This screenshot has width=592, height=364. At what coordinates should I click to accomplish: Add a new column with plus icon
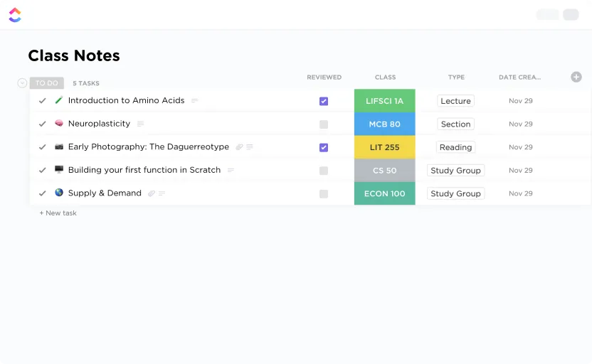tap(576, 77)
